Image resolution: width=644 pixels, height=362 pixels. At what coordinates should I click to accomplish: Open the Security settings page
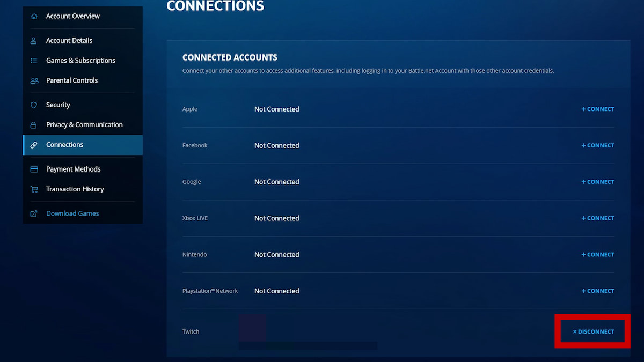pyautogui.click(x=57, y=105)
